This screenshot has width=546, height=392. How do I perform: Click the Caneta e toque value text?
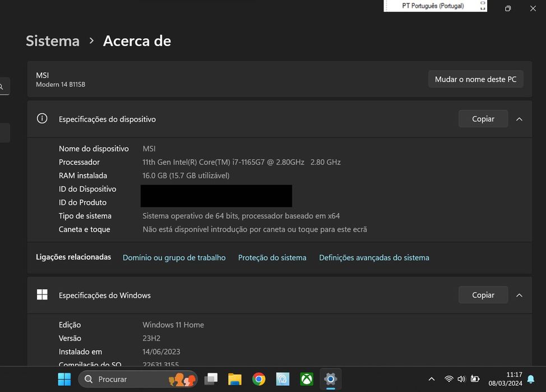pyautogui.click(x=255, y=229)
